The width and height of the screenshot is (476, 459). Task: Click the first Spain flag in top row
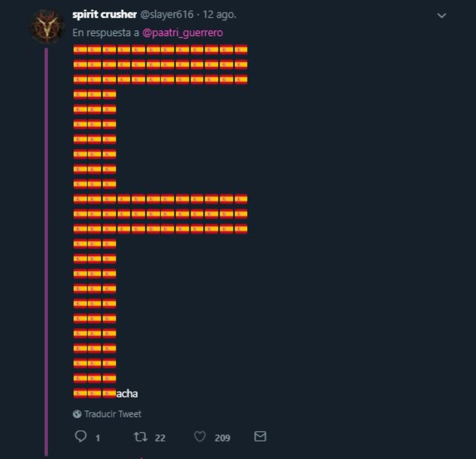point(80,50)
